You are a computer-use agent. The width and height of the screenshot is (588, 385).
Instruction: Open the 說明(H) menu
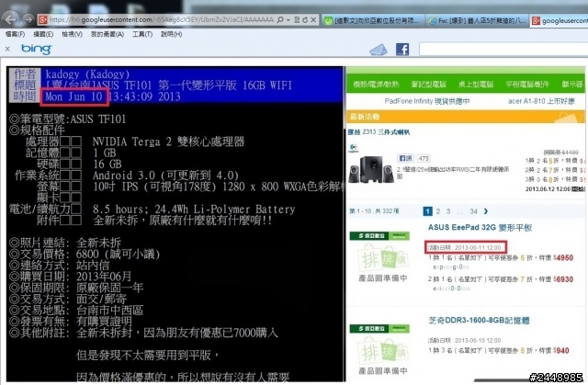point(172,34)
